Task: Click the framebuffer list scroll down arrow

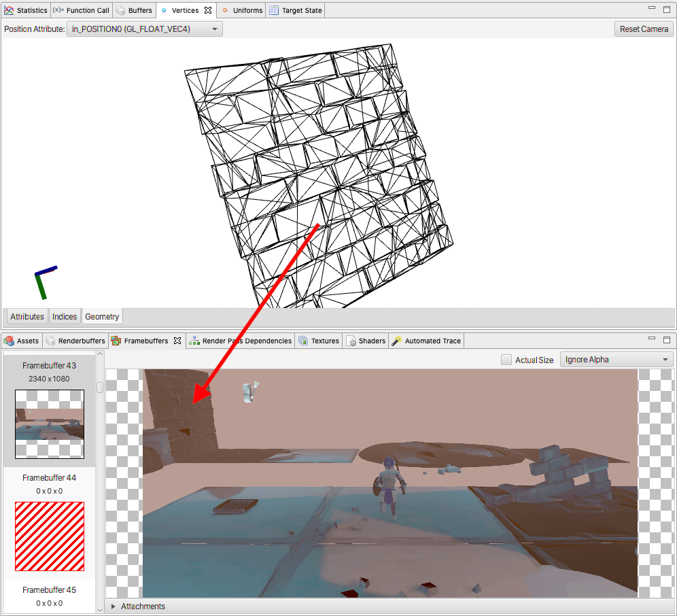Action: pyautogui.click(x=100, y=610)
